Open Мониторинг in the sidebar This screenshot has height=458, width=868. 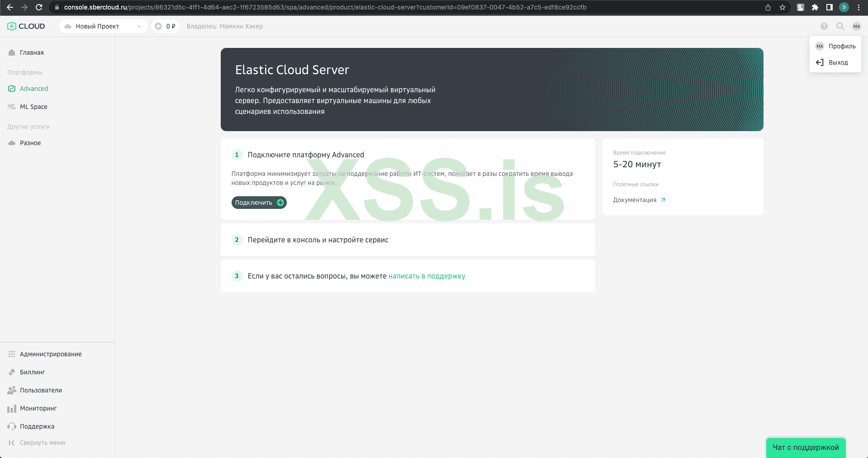click(38, 408)
